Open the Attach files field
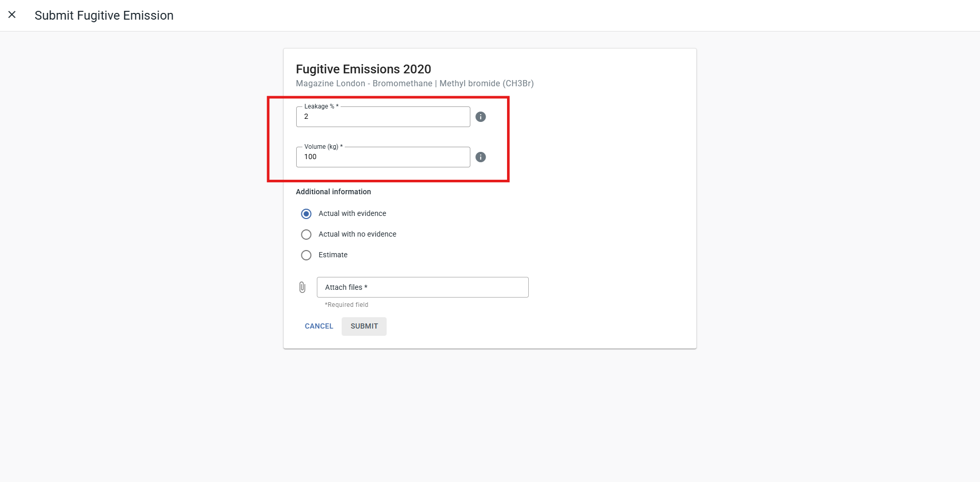The height and width of the screenshot is (482, 980). pyautogui.click(x=423, y=287)
